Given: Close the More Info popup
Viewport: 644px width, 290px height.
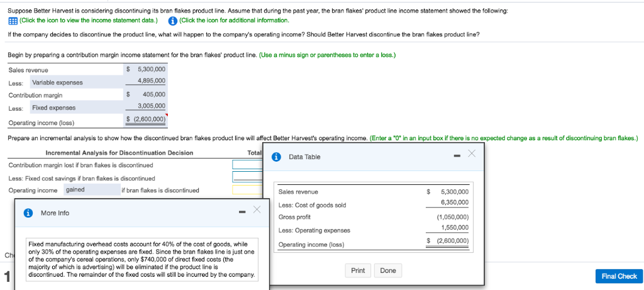Looking at the screenshot, I should pos(257,209).
